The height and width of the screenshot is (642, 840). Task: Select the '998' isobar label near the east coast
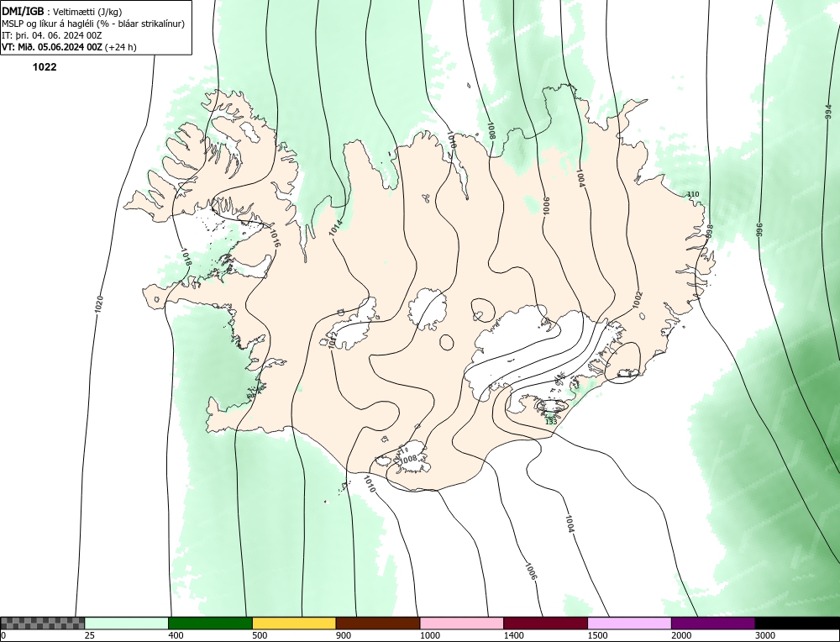point(709,231)
